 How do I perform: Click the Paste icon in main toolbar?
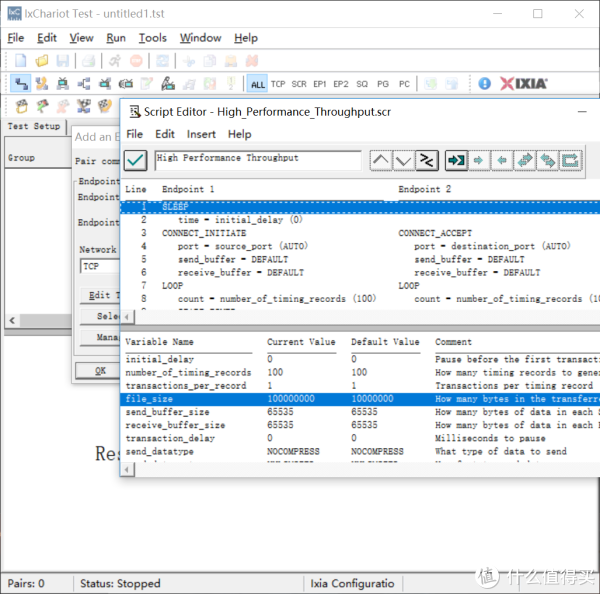230,60
